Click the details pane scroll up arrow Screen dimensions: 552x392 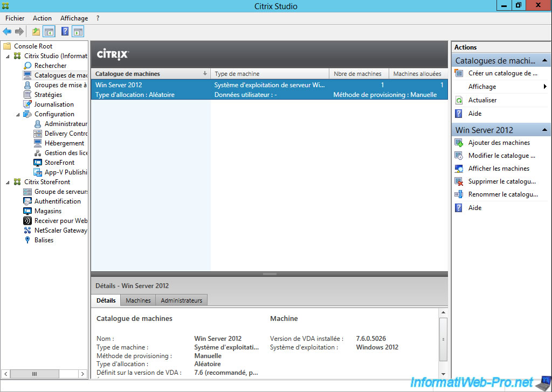click(443, 312)
